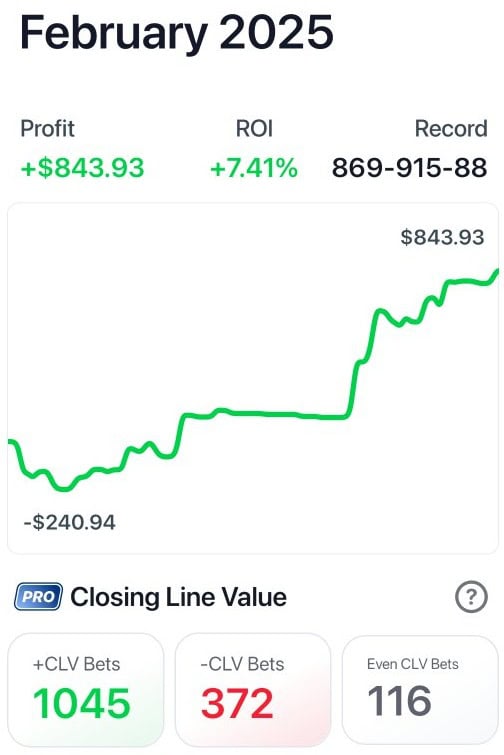
Task: Tap the $843.93 peak label on chart
Action: 442,237
